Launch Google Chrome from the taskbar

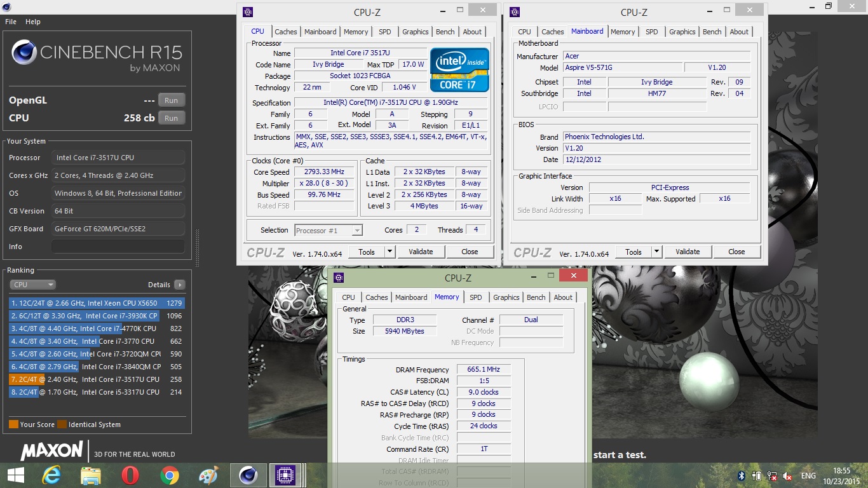point(170,475)
